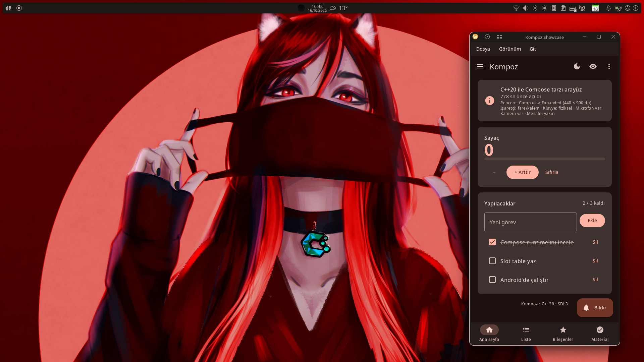The width and height of the screenshot is (644, 362).
Task: Click the Bildir notification button
Action: point(595,308)
